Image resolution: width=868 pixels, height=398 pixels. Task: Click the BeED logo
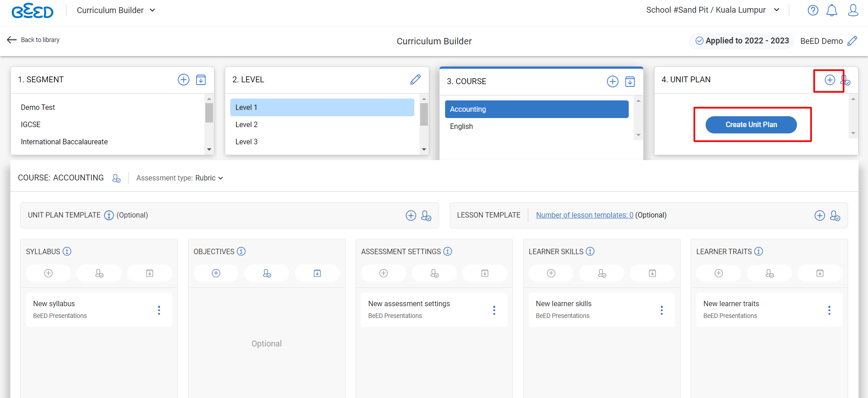click(33, 10)
